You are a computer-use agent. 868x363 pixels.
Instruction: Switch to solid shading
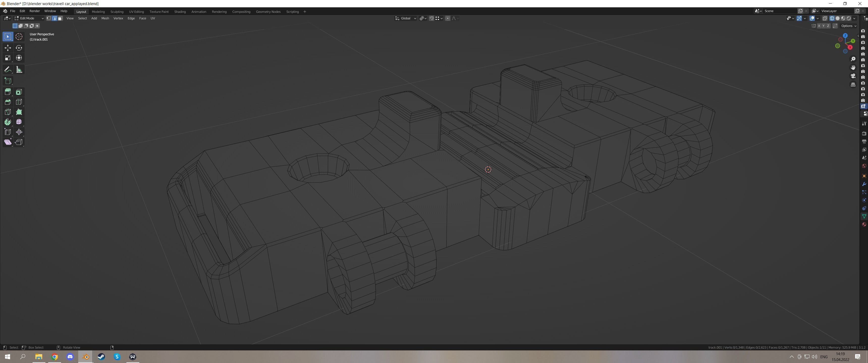838,18
